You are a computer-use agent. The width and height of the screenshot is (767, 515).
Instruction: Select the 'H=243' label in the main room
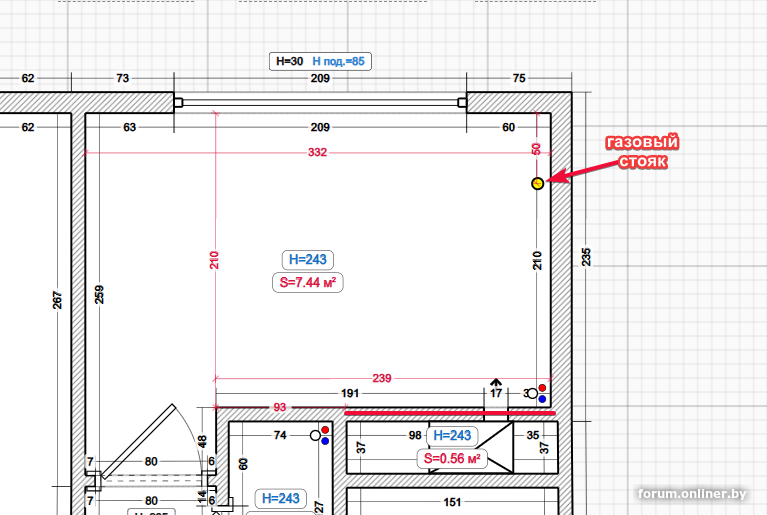click(308, 260)
